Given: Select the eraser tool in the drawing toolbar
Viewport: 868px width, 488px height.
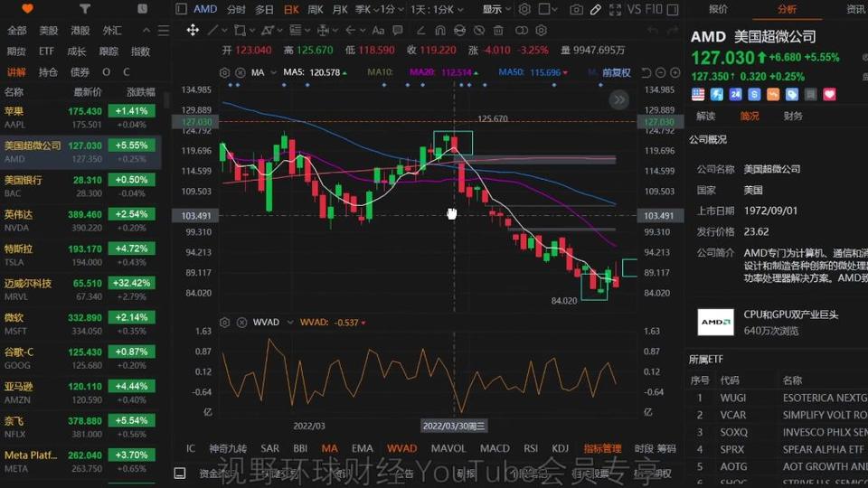Looking at the screenshot, I should pos(420,30).
